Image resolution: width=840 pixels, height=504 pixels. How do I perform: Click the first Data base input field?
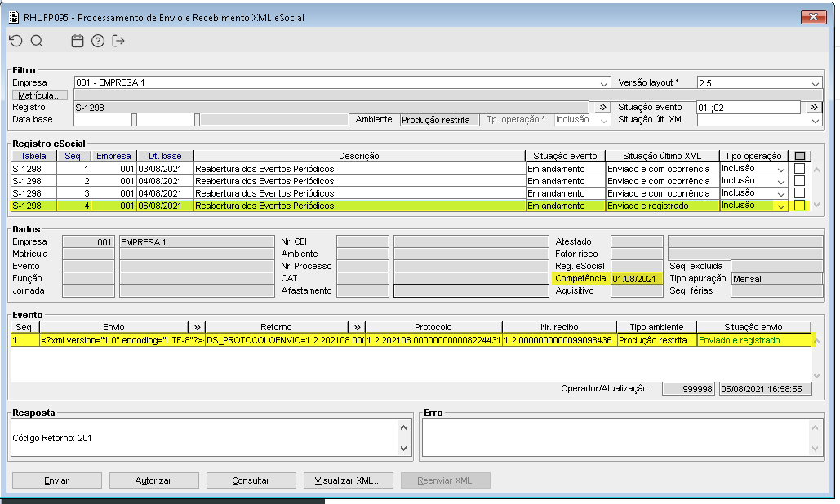(x=103, y=120)
